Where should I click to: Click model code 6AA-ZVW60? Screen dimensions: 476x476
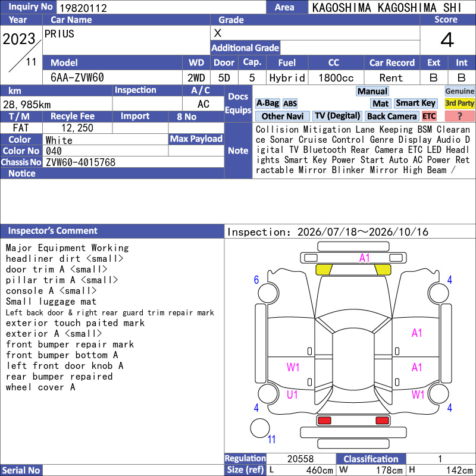point(77,78)
